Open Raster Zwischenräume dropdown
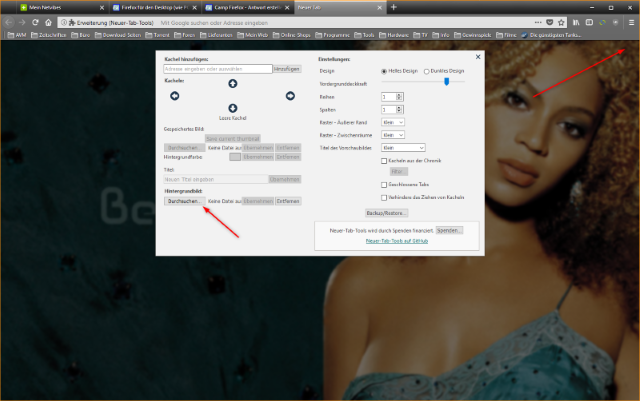This screenshot has height=401, width=640. [x=393, y=135]
